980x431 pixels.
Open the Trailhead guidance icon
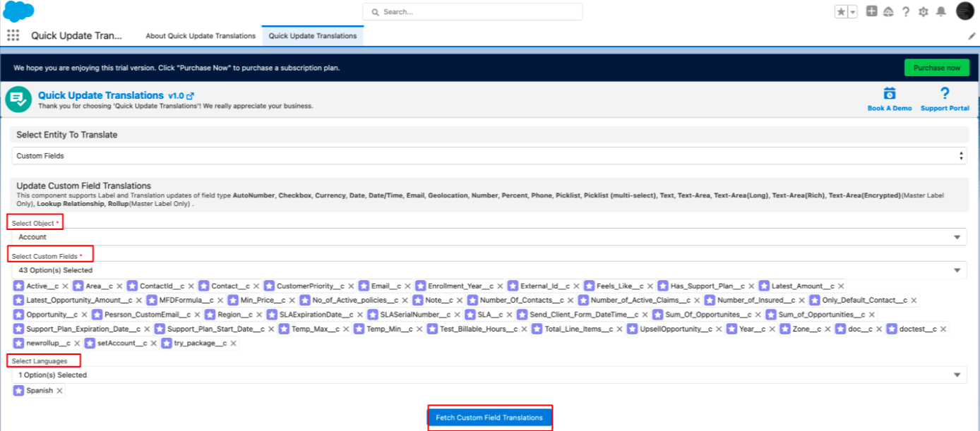point(888,12)
